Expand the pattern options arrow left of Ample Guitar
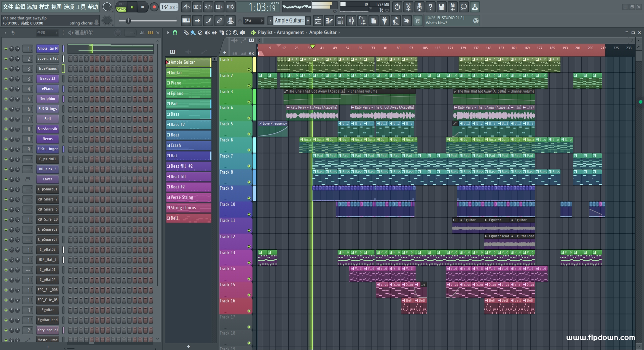Screen dimensions: 644x350 pos(270,21)
